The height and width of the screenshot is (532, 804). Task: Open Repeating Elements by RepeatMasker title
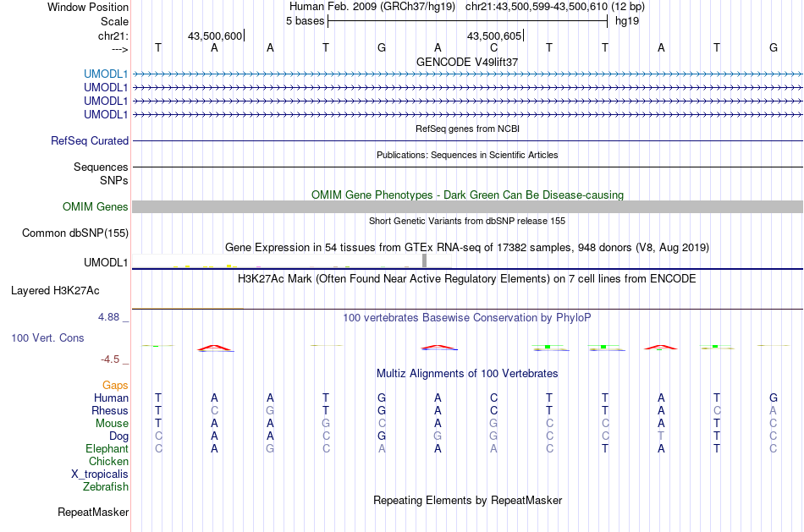click(467, 500)
